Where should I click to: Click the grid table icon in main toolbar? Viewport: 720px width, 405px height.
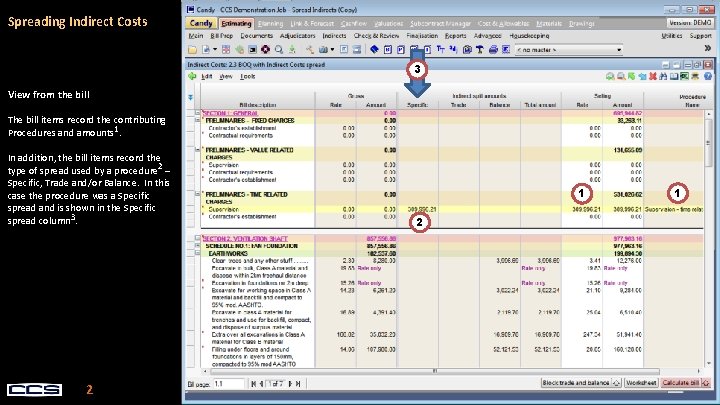(226, 50)
